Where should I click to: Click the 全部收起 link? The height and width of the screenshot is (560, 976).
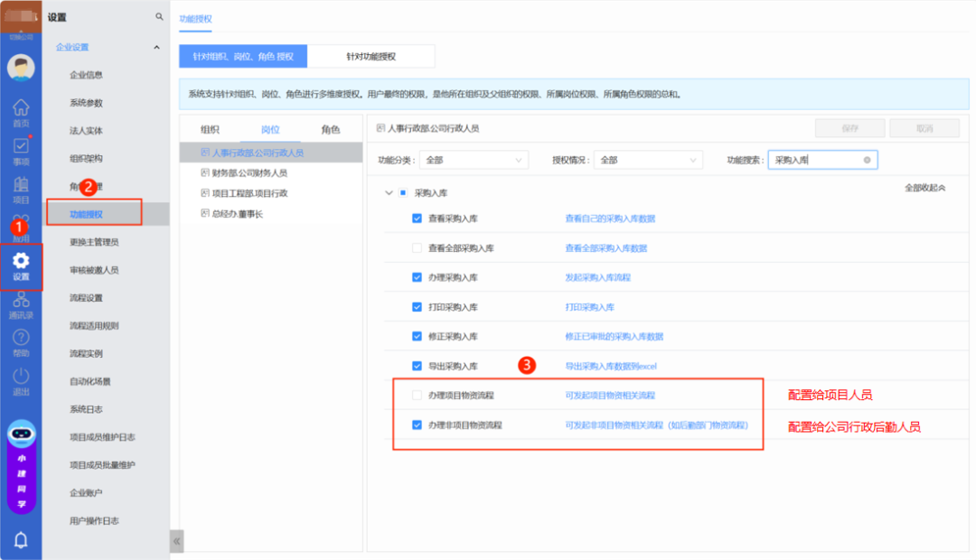tap(924, 188)
